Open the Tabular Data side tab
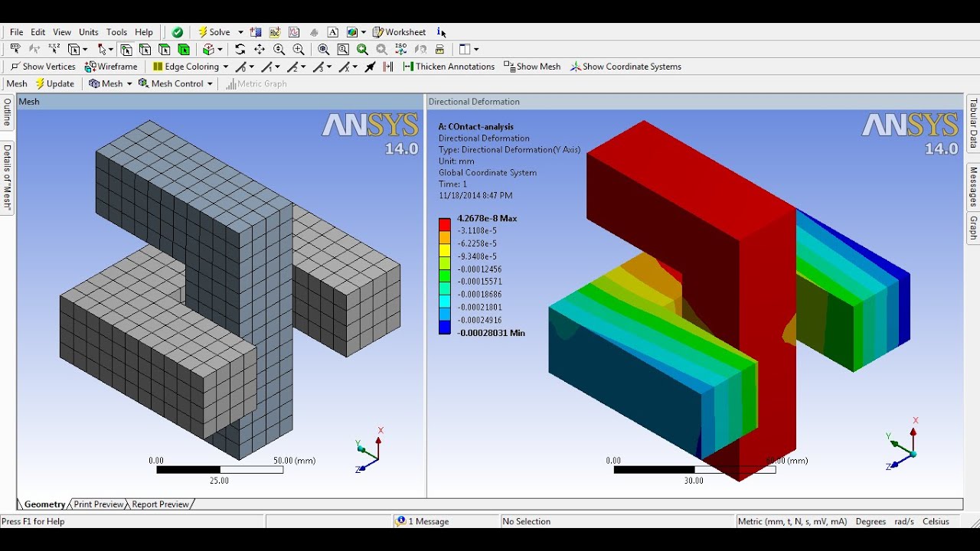The width and height of the screenshot is (980, 551). (x=973, y=122)
